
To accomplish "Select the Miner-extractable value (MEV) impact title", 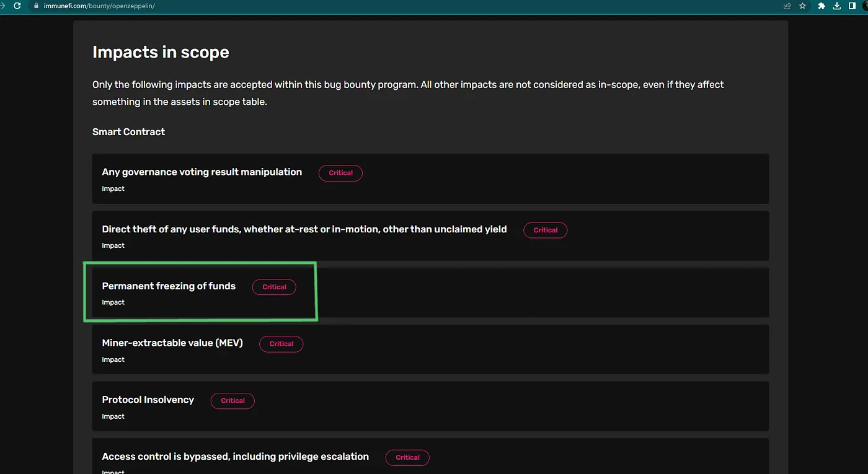I will (x=172, y=343).
